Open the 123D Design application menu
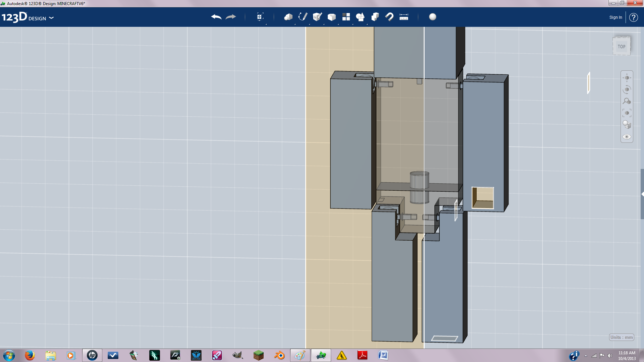The image size is (644, 362). point(28,17)
